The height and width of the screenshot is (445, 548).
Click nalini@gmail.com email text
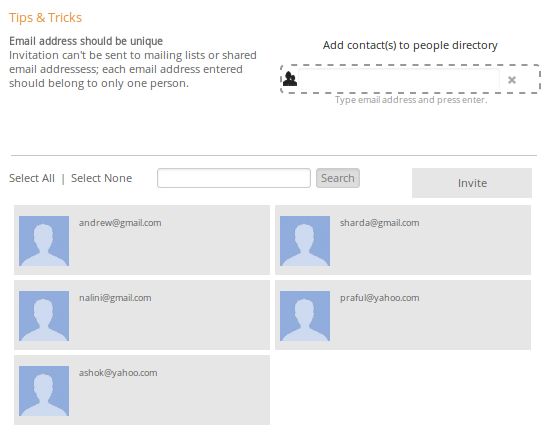[x=115, y=298]
